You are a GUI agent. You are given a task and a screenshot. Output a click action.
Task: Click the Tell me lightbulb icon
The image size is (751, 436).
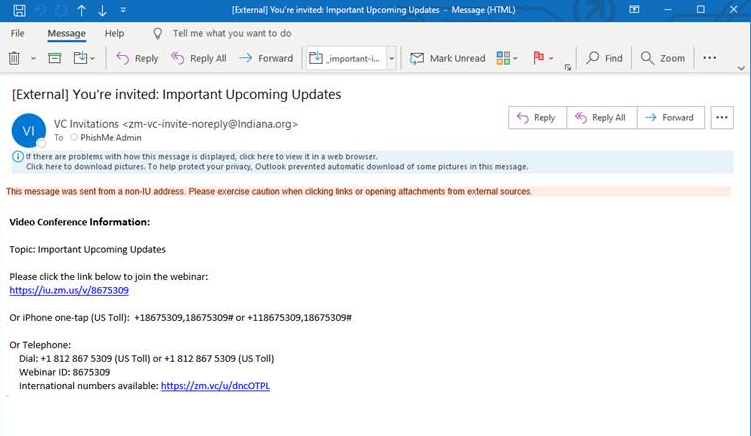point(157,33)
